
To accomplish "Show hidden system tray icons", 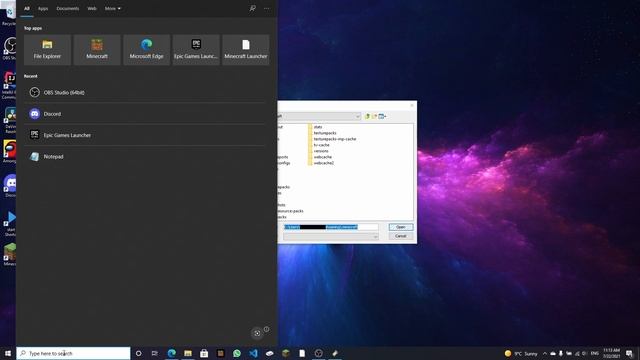I will 544,353.
